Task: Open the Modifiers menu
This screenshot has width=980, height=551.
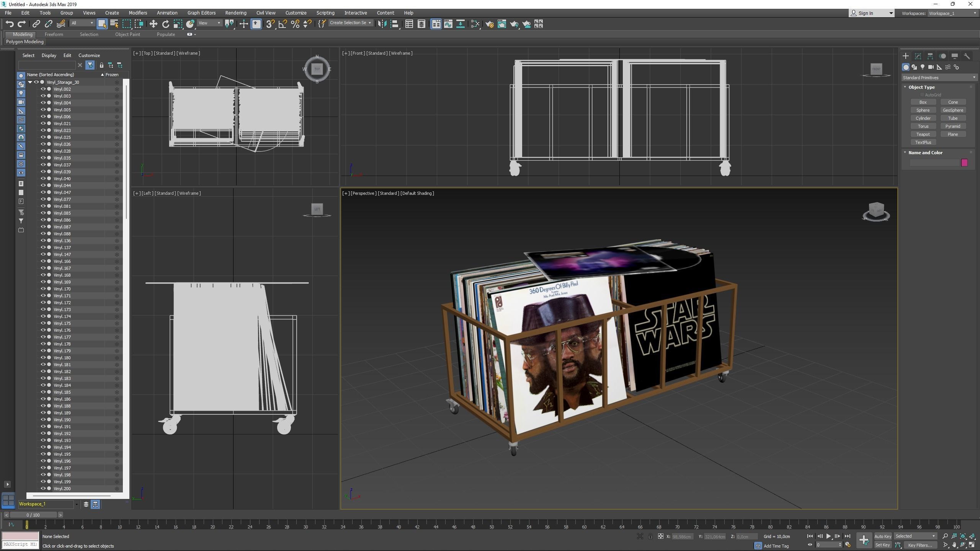Action: pos(138,13)
